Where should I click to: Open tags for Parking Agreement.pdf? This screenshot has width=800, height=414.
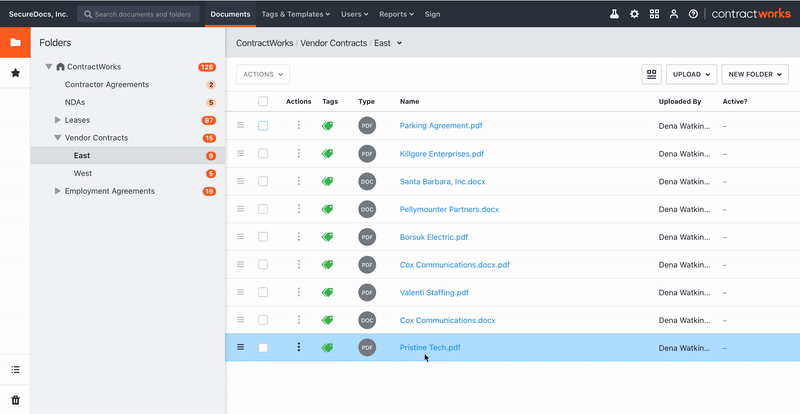328,126
